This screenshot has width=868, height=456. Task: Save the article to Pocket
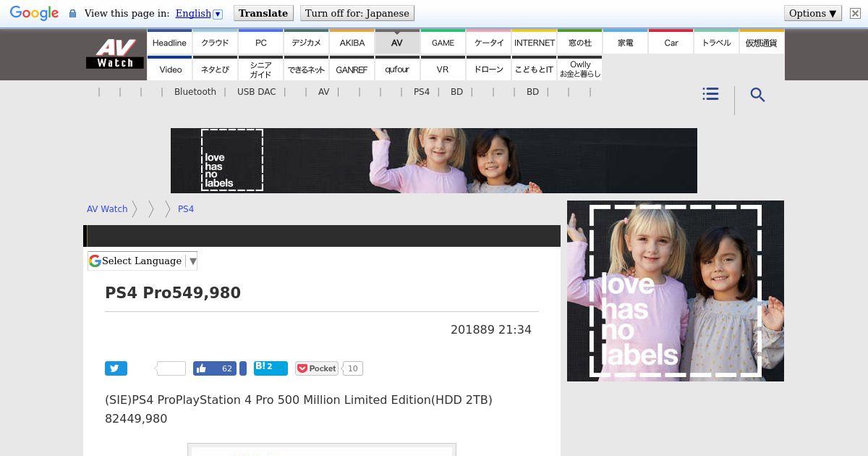pos(316,368)
